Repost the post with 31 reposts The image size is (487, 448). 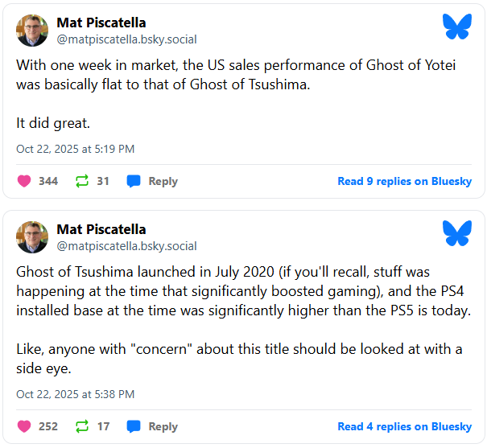tap(81, 181)
